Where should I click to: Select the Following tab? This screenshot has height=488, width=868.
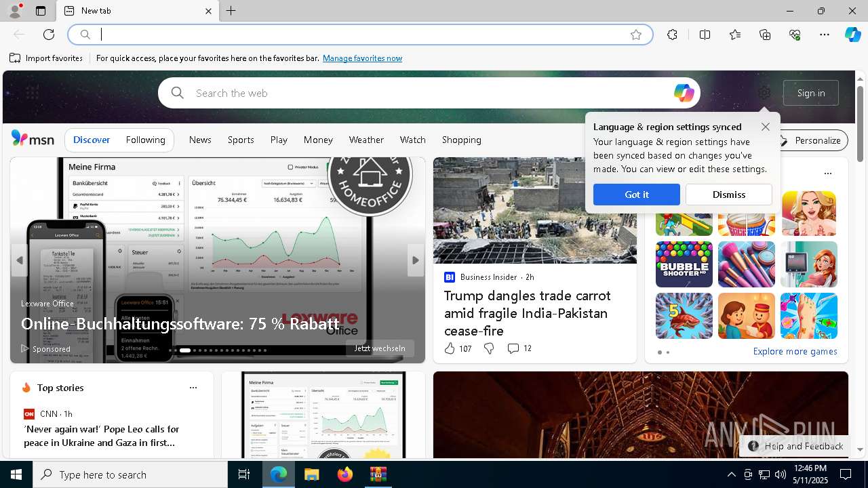(145, 140)
